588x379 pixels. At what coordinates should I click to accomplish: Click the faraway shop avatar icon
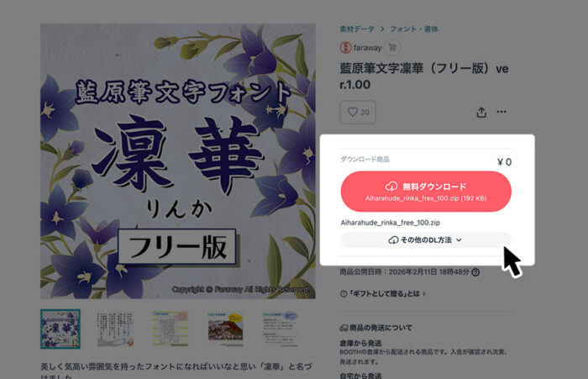tap(345, 48)
